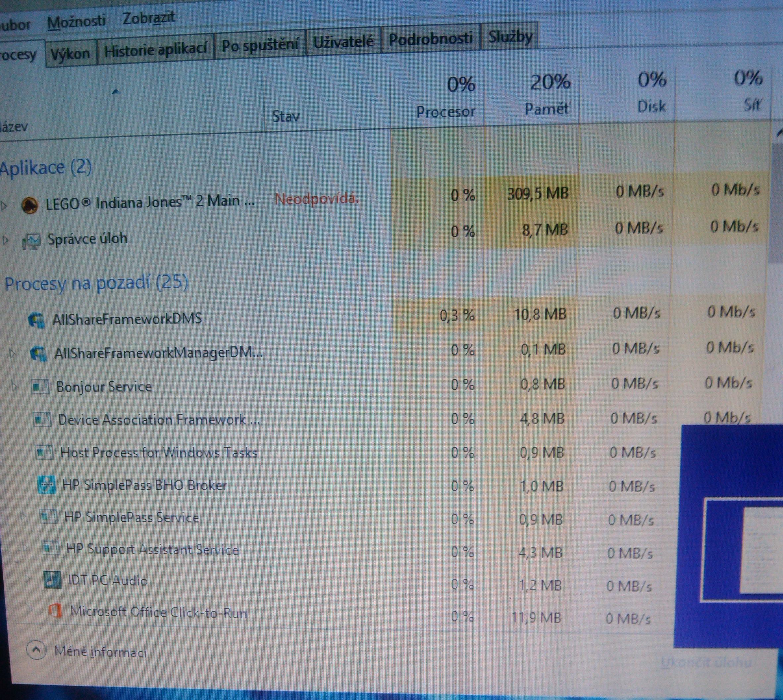Open the Po spuštění tab
783x700 pixels.
coord(260,45)
